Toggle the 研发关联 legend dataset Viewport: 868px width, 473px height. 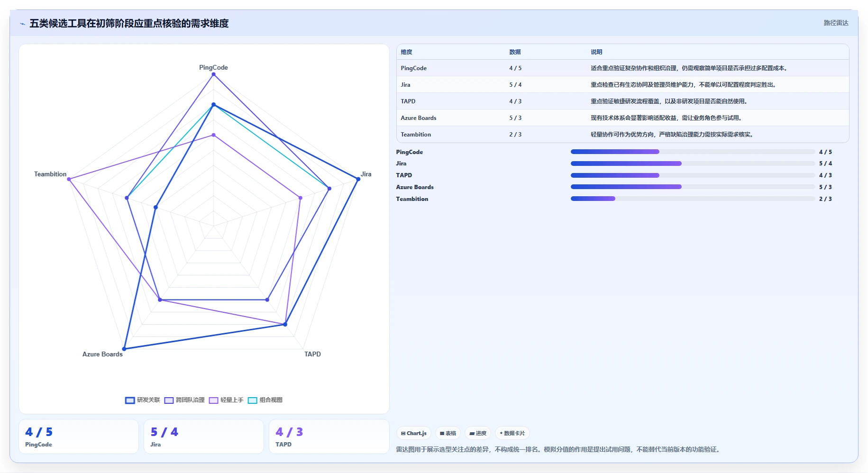pyautogui.click(x=143, y=400)
